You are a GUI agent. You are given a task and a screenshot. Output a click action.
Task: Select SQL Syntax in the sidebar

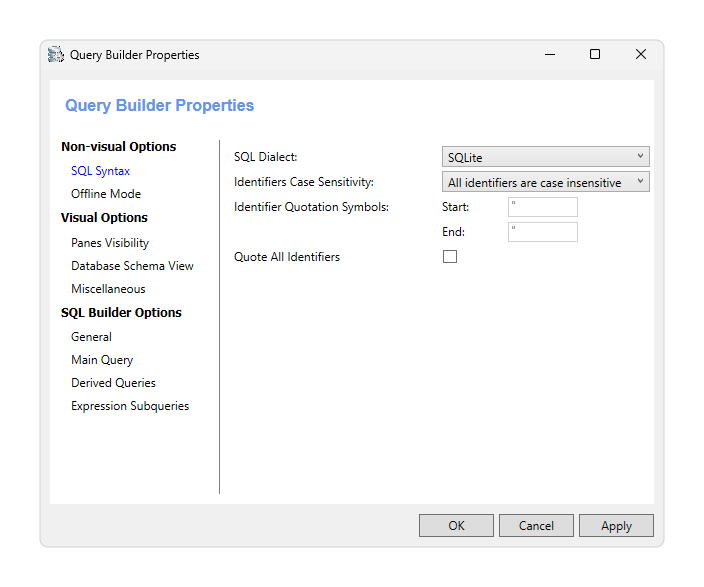(x=100, y=171)
